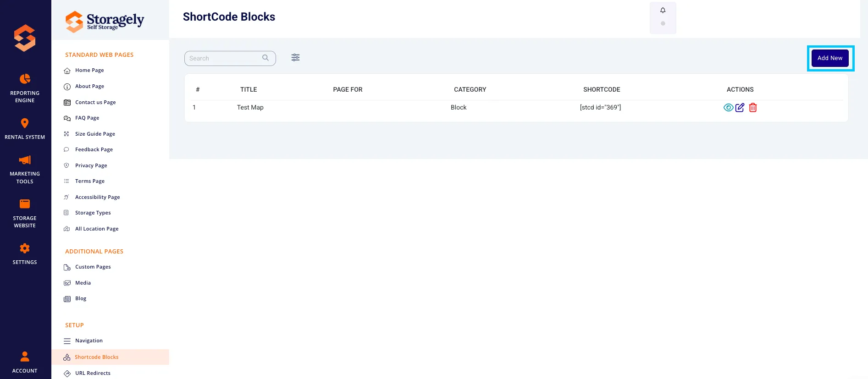
Task: Go to Storage Website section
Action: (25, 214)
